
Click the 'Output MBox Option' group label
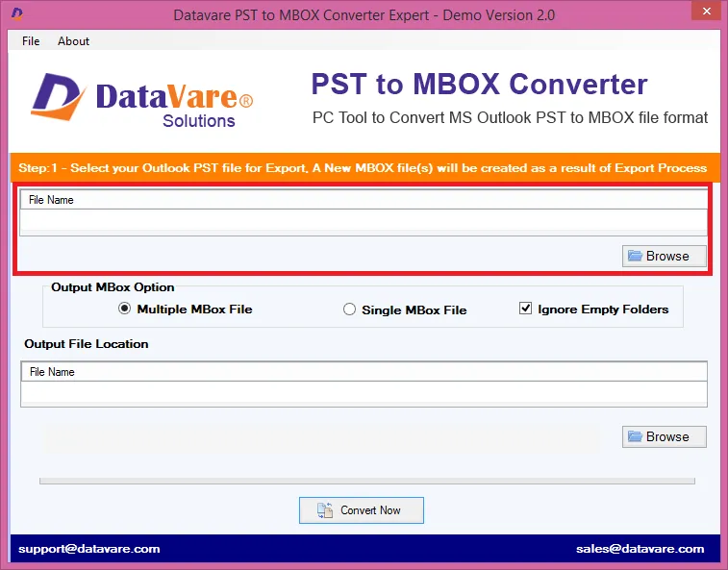tap(113, 287)
